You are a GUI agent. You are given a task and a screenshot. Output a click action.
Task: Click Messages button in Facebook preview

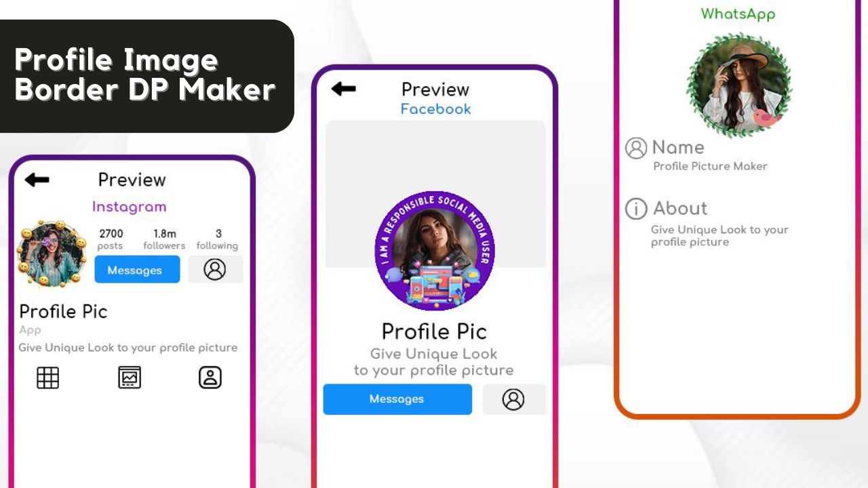click(397, 399)
